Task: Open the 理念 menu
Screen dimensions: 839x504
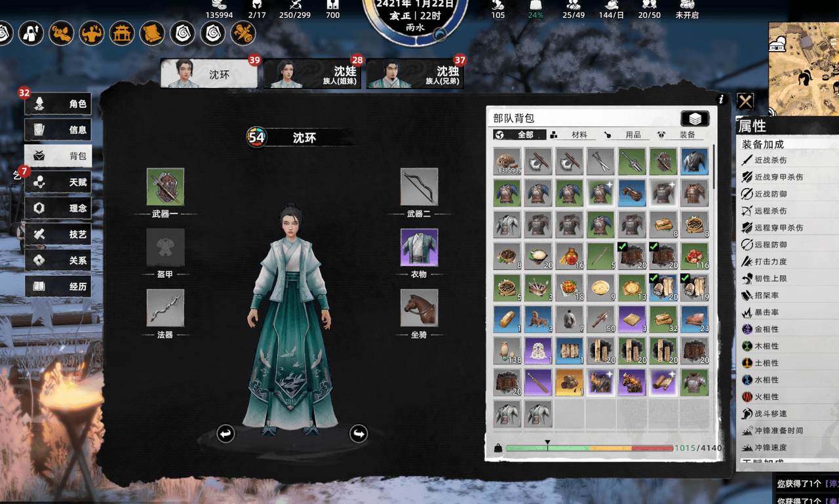Action: [x=58, y=208]
